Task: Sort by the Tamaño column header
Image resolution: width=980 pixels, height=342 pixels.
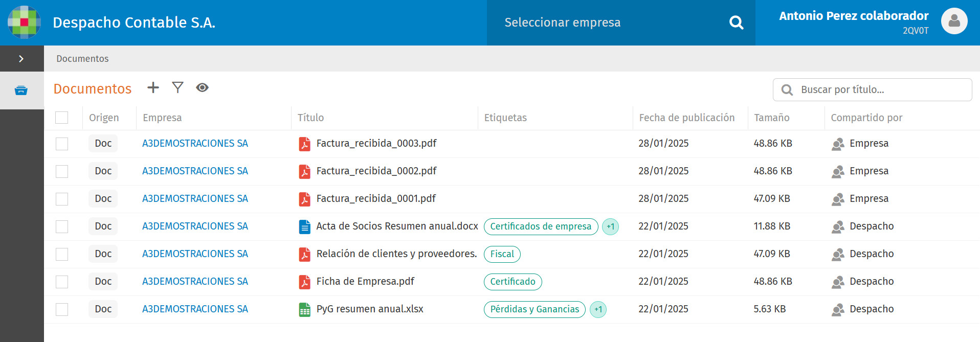Action: 772,118
